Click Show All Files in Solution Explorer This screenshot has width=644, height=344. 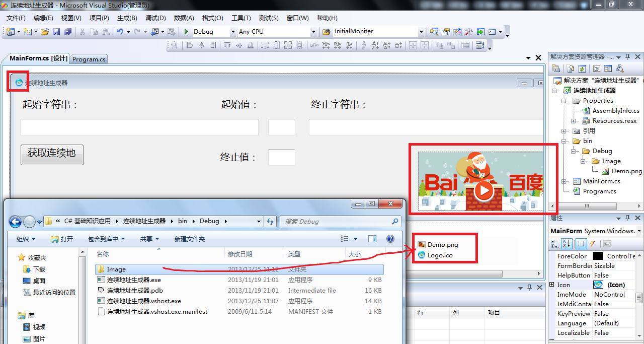tap(571, 68)
